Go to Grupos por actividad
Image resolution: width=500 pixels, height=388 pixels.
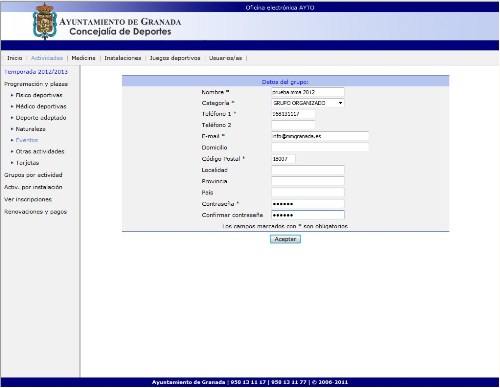(x=33, y=175)
